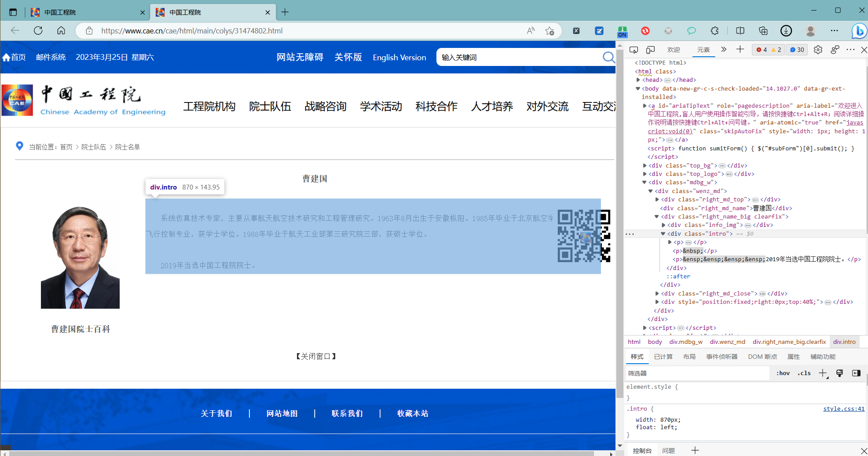The width and height of the screenshot is (868, 456).
Task: Expand the div class top_logo node
Action: [x=645, y=174]
